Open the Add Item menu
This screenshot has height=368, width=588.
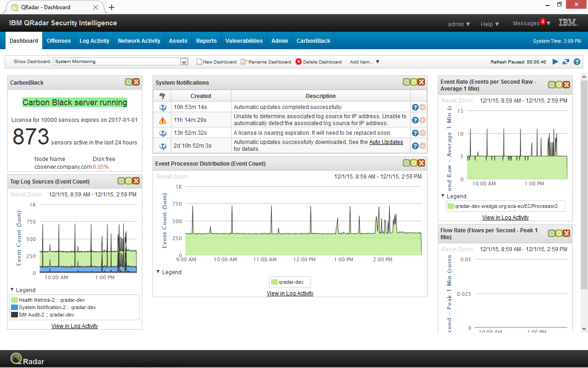point(364,62)
